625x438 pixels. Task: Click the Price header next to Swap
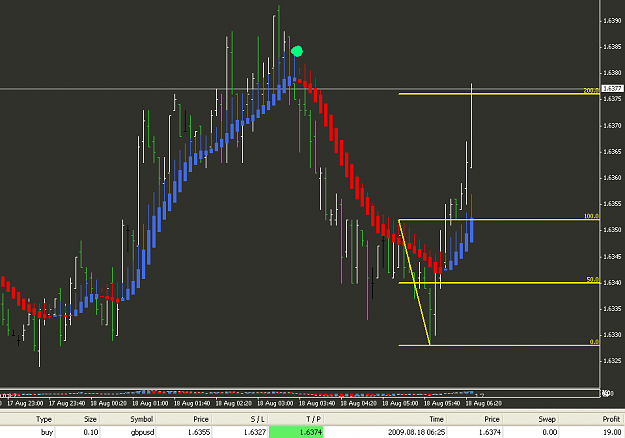[492, 419]
